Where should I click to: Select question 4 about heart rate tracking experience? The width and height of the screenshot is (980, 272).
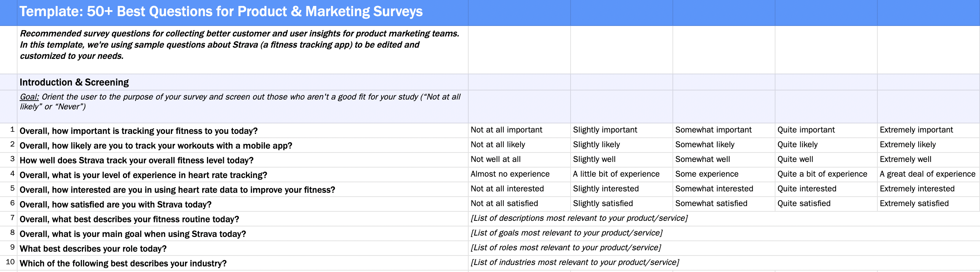(143, 175)
